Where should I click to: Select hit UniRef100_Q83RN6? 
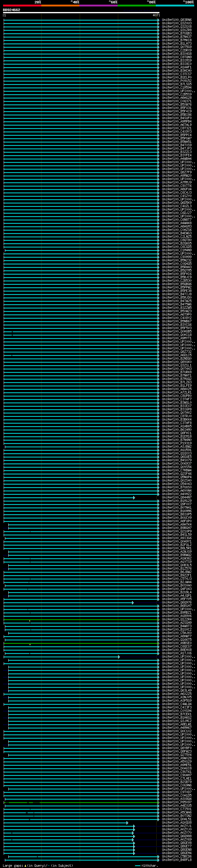[176, 20]
